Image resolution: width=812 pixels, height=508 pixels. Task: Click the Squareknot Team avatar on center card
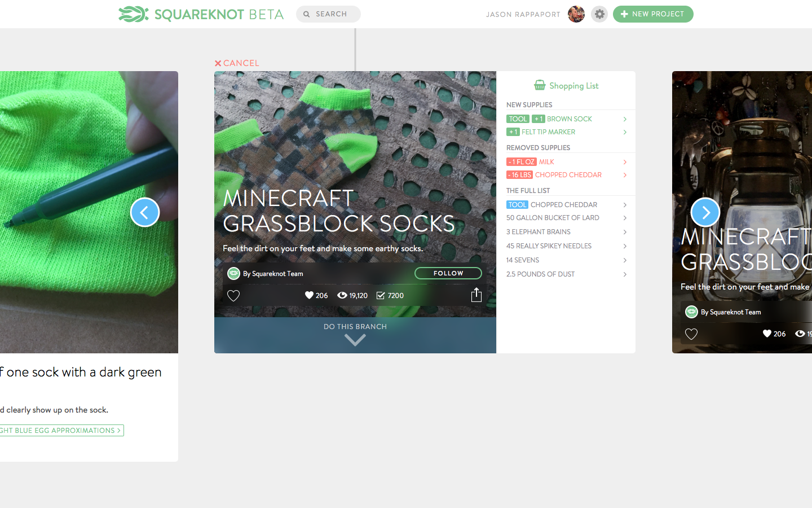(233, 273)
